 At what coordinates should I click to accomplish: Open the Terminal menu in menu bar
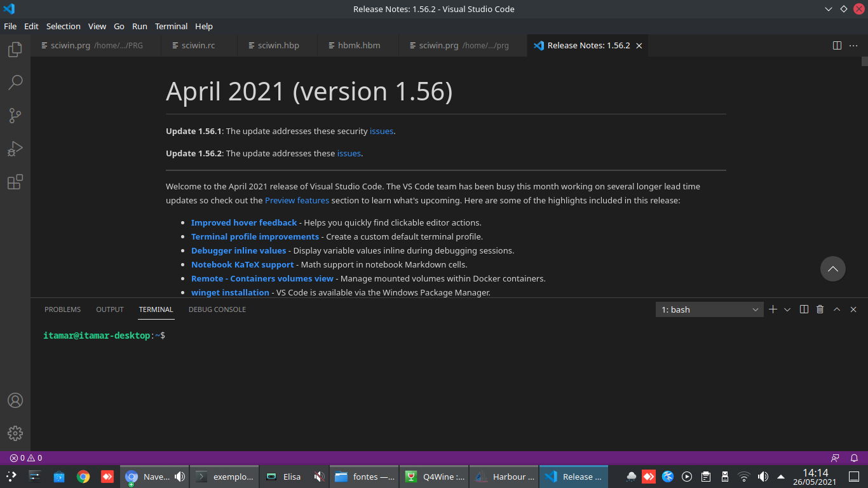click(x=171, y=26)
